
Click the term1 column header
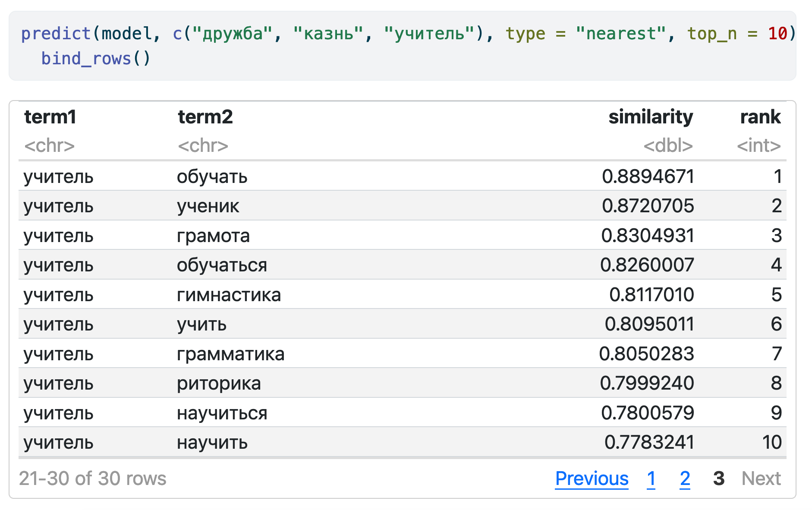(50, 117)
